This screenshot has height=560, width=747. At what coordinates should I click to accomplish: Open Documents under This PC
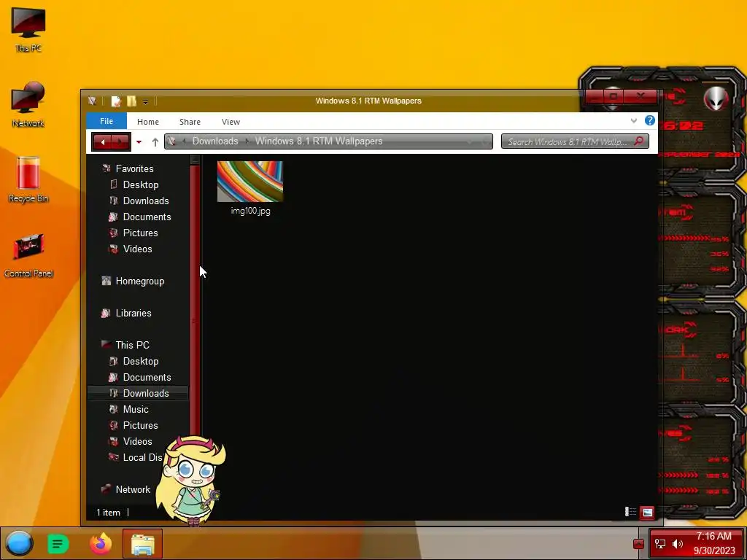(x=147, y=377)
